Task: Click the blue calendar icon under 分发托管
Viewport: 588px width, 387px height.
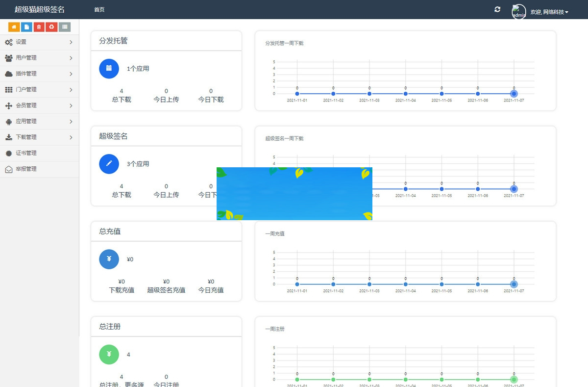Action: [109, 69]
